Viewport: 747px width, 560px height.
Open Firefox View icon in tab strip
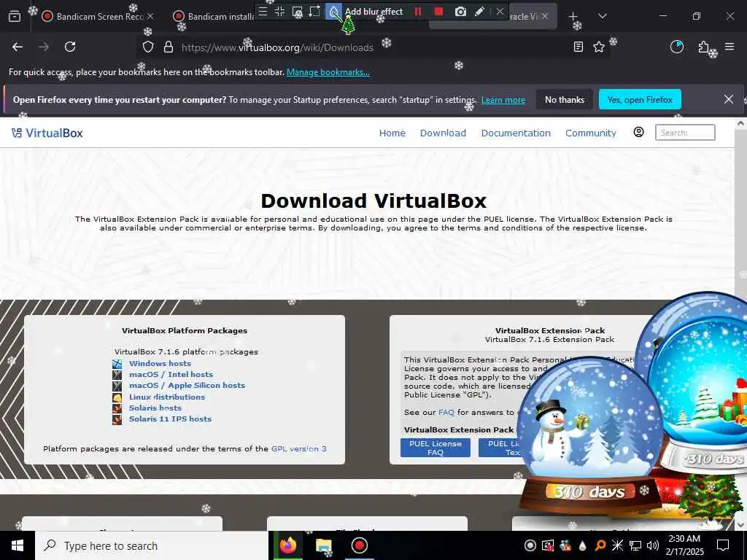pos(15,16)
